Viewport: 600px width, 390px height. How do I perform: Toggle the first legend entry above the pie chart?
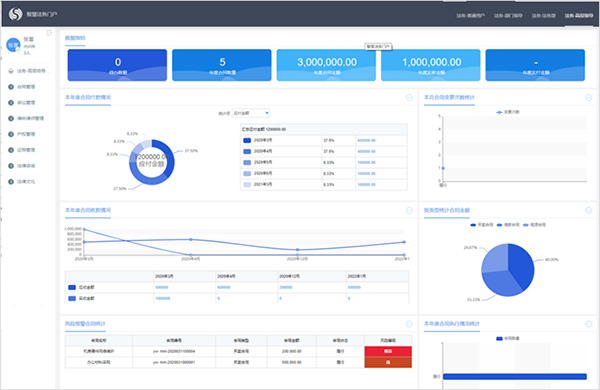click(x=481, y=225)
